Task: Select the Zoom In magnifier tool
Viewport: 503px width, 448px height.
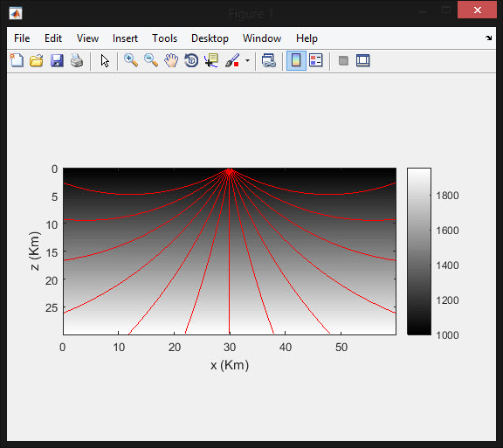Action: click(x=131, y=60)
